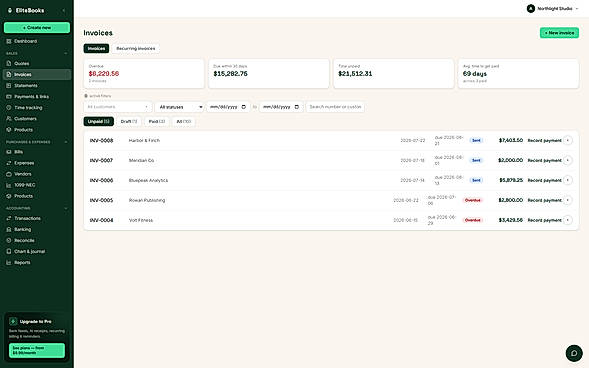Collapse the Sales section
589x368 pixels.
[x=66, y=54]
